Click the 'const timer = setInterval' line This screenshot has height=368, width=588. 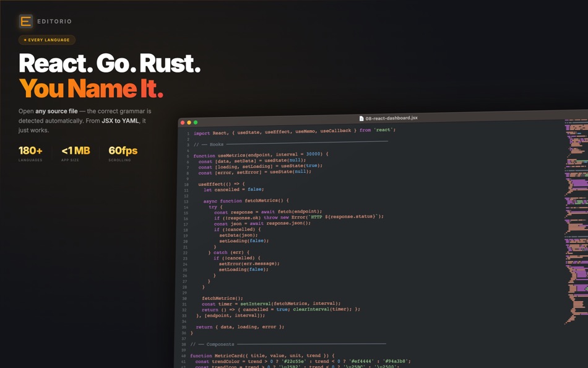click(271, 304)
